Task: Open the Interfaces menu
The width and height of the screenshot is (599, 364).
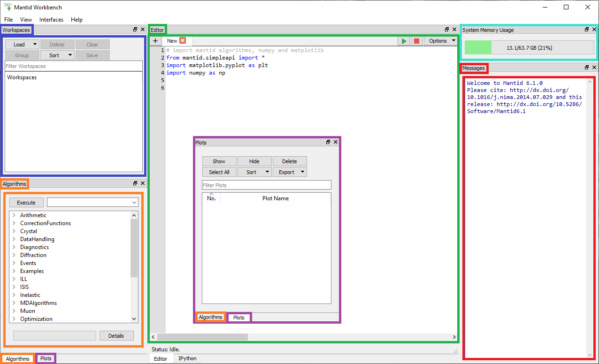Action: pos(51,20)
